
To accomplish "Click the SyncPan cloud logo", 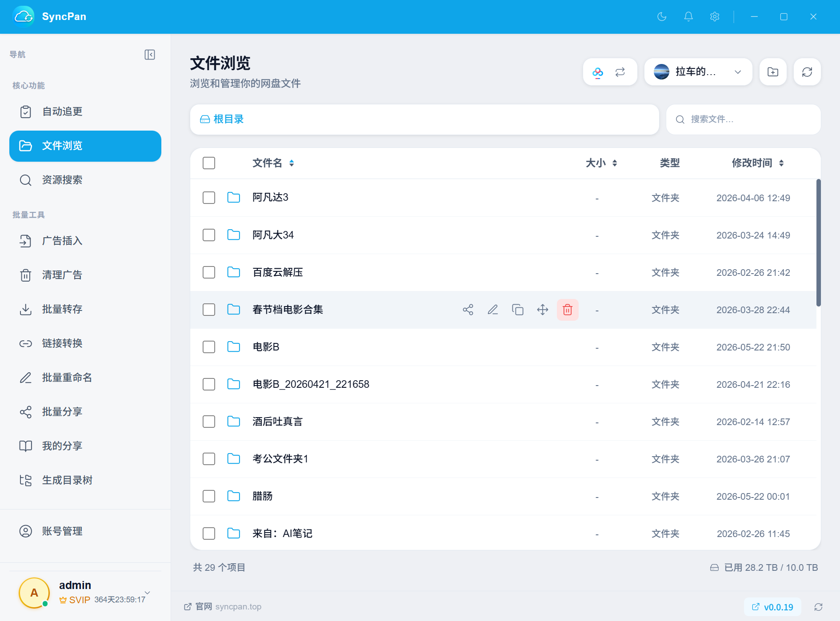I will [x=24, y=17].
